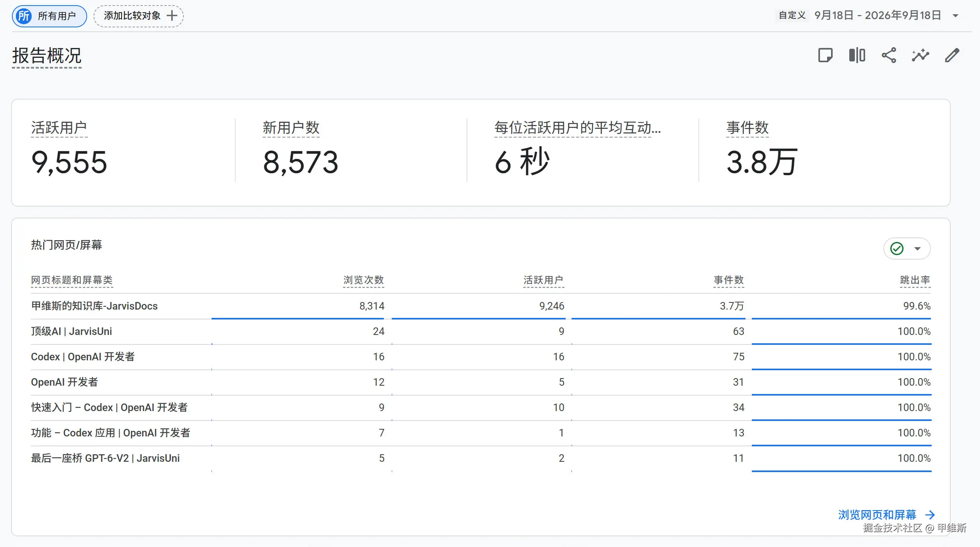Image resolution: width=980 pixels, height=547 pixels.
Task: Open the 9月18日 date range picker
Action: click(x=878, y=15)
